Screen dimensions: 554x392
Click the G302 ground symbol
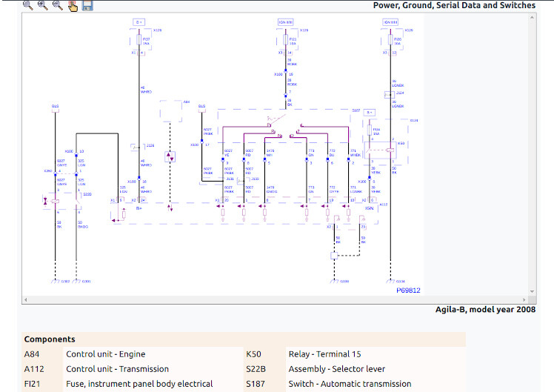(55, 282)
